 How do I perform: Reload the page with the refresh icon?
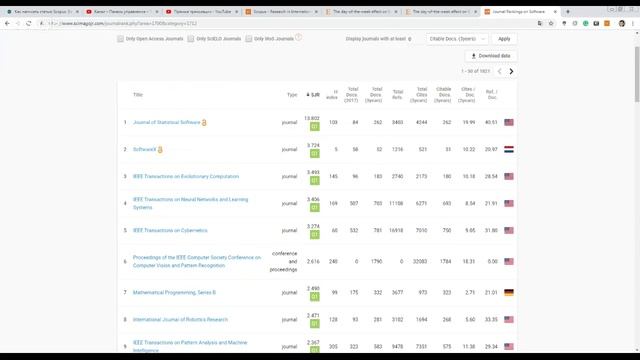(29, 24)
